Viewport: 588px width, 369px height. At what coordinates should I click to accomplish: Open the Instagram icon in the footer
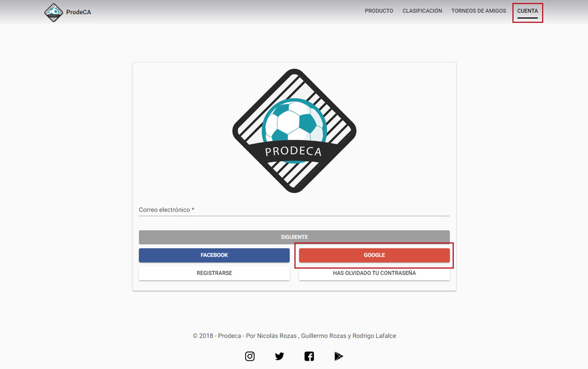[x=250, y=356]
